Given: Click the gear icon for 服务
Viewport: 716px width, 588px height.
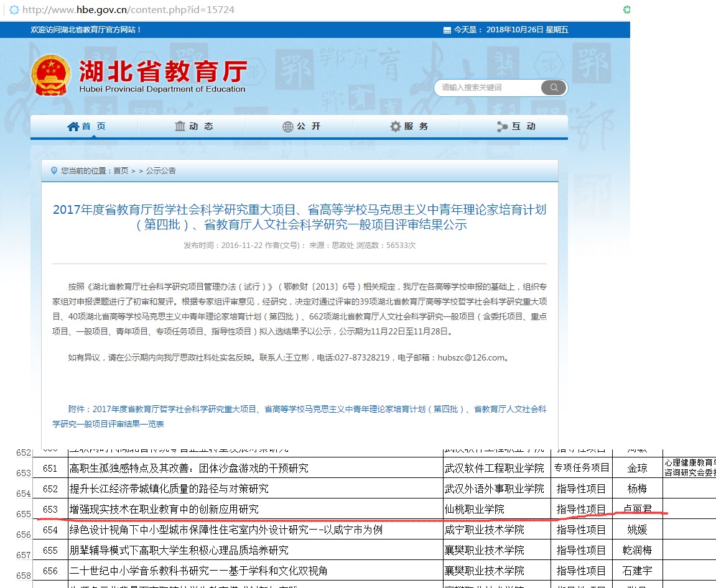Looking at the screenshot, I should click(x=396, y=126).
